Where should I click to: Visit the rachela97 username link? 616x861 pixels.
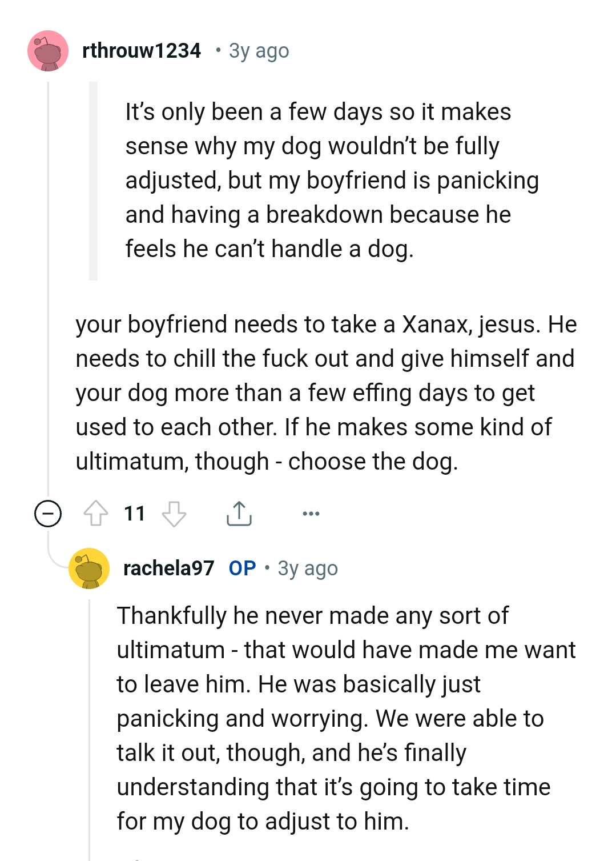(x=168, y=568)
